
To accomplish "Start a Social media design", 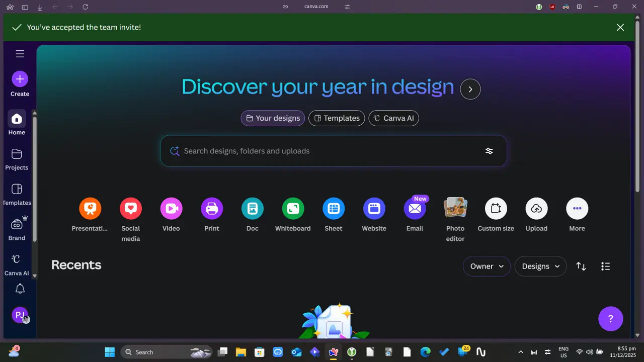I will [x=131, y=208].
